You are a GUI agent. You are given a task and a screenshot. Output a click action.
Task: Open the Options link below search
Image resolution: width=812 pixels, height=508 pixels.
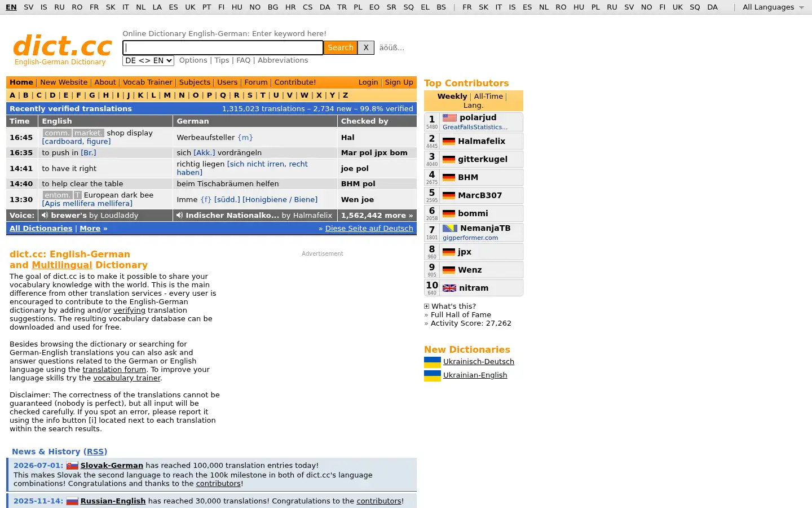coord(193,60)
